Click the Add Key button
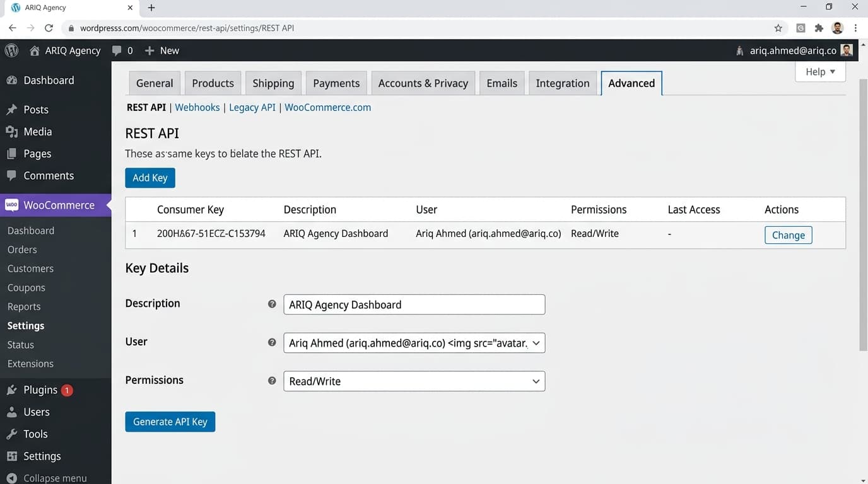The width and height of the screenshot is (868, 484). (150, 178)
